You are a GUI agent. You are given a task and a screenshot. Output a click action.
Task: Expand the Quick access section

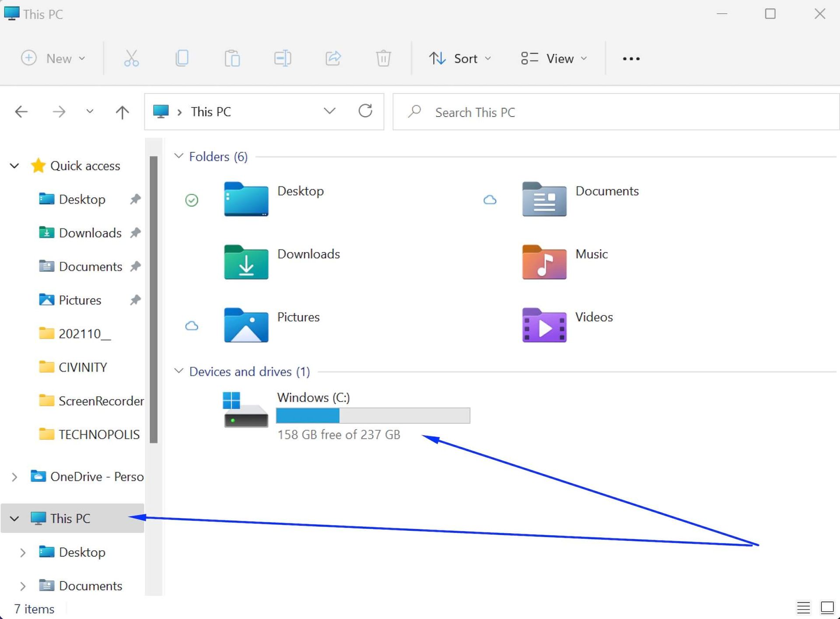pyautogui.click(x=14, y=165)
